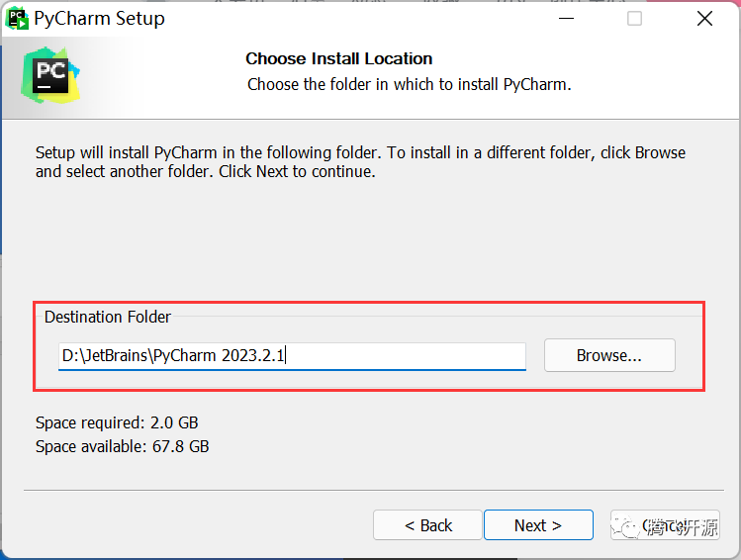741x560 pixels.
Task: Go to the previous step with Back
Action: 427,525
